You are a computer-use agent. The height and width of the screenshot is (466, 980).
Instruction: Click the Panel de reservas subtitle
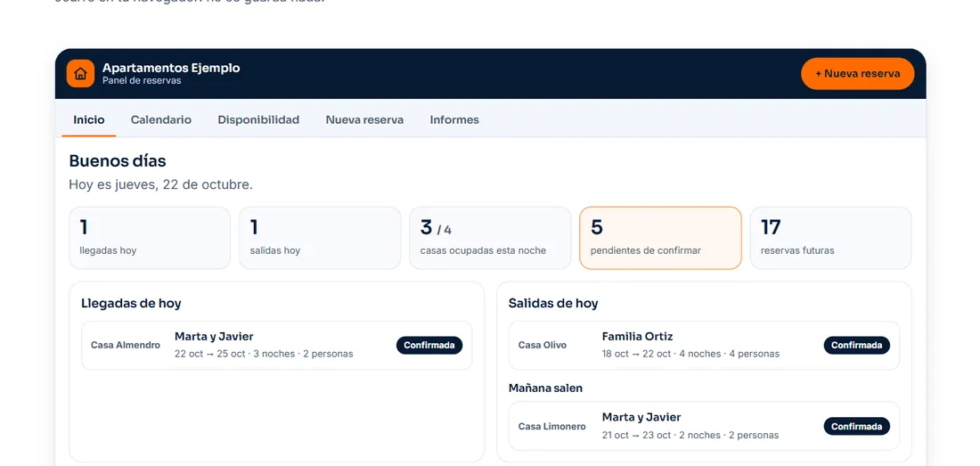point(142,80)
